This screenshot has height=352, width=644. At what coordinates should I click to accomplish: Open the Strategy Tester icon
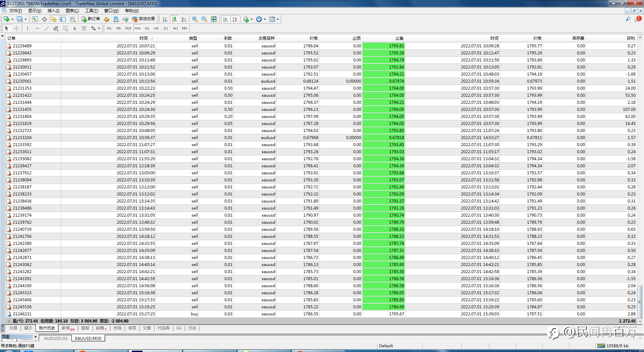click(72, 19)
